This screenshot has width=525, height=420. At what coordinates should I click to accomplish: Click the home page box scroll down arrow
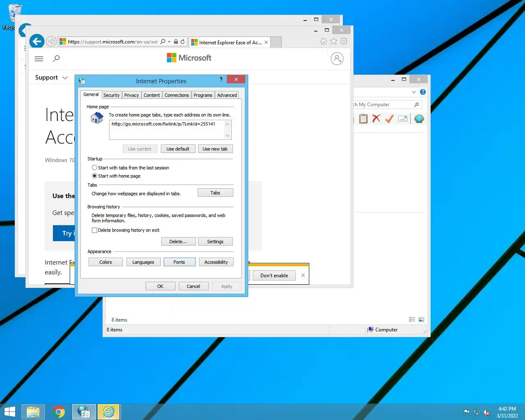[228, 136]
